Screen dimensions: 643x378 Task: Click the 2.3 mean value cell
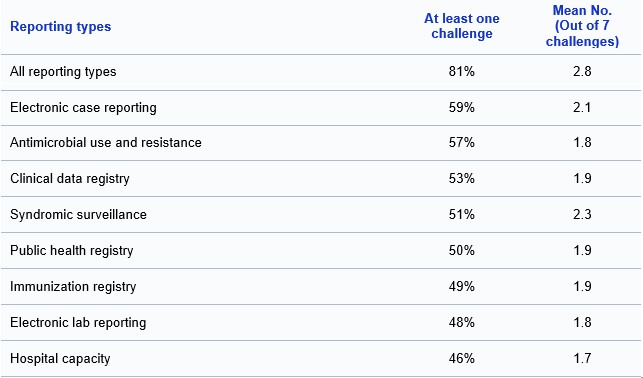click(582, 214)
